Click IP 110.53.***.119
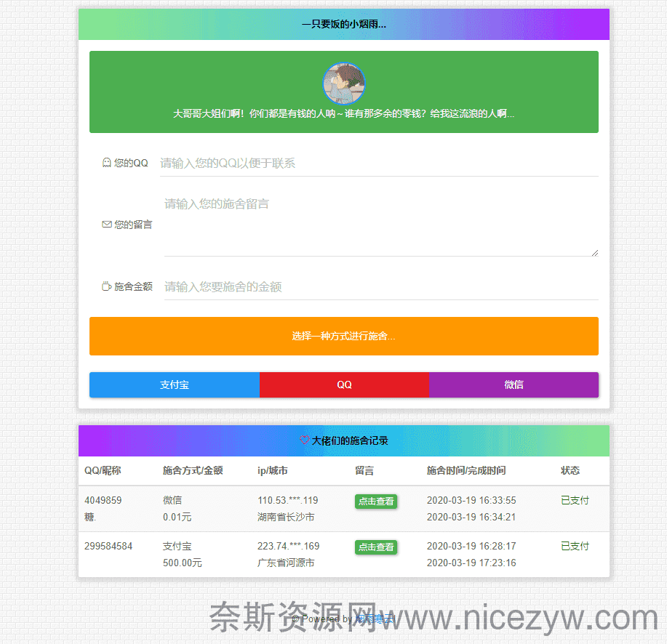Image resolution: width=667 pixels, height=644 pixels. tap(287, 500)
